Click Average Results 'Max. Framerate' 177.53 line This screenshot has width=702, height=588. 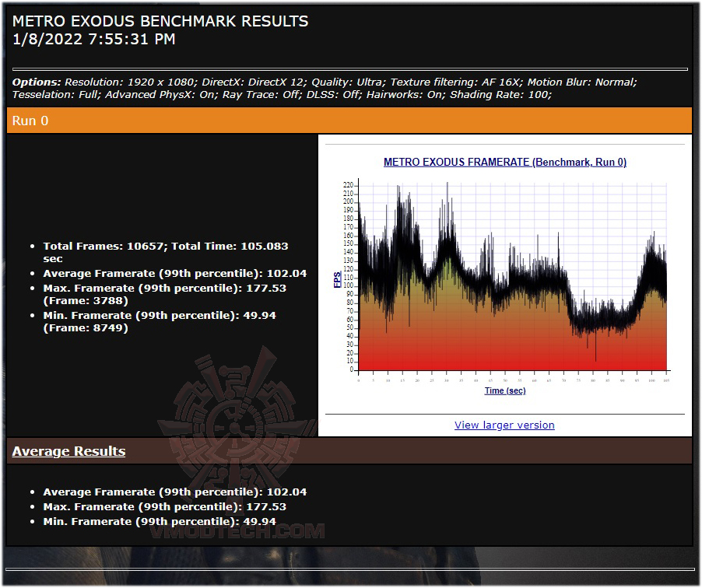point(165,506)
